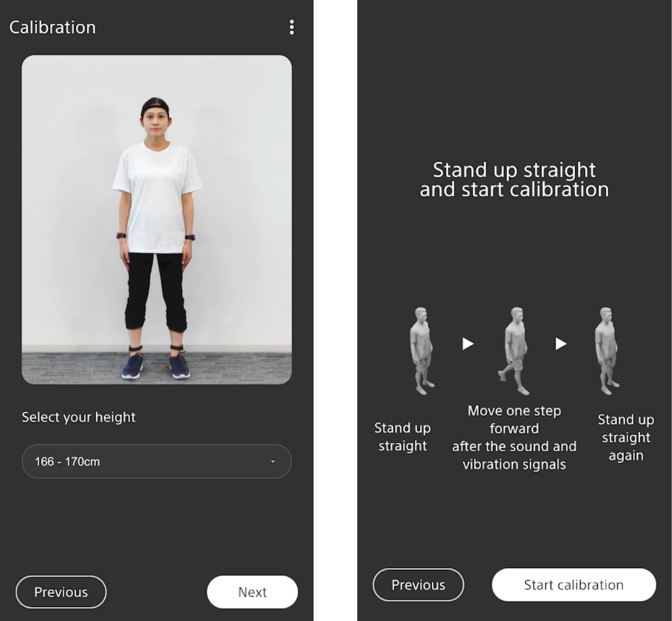Screen dimensions: 672x621
Task: Click the Next button
Action: click(x=253, y=592)
